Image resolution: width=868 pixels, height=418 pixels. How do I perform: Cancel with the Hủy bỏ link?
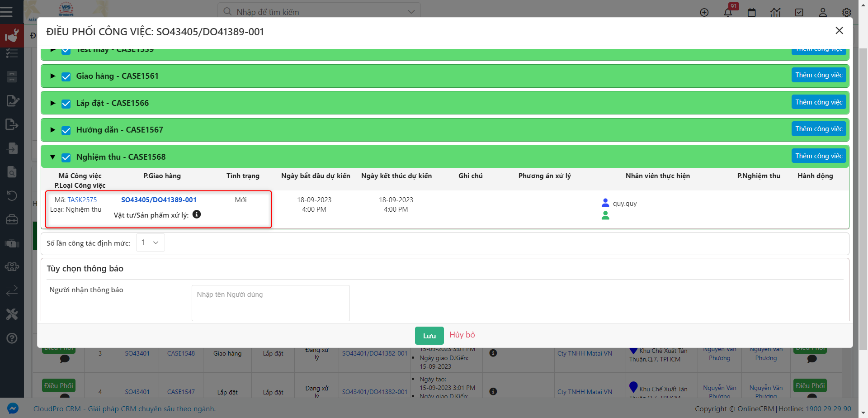coord(462,335)
